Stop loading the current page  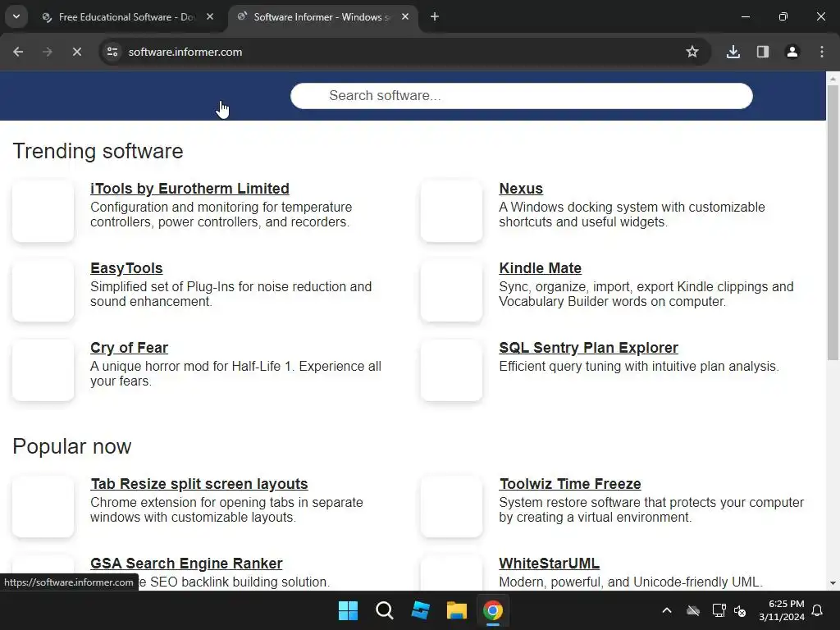76,52
